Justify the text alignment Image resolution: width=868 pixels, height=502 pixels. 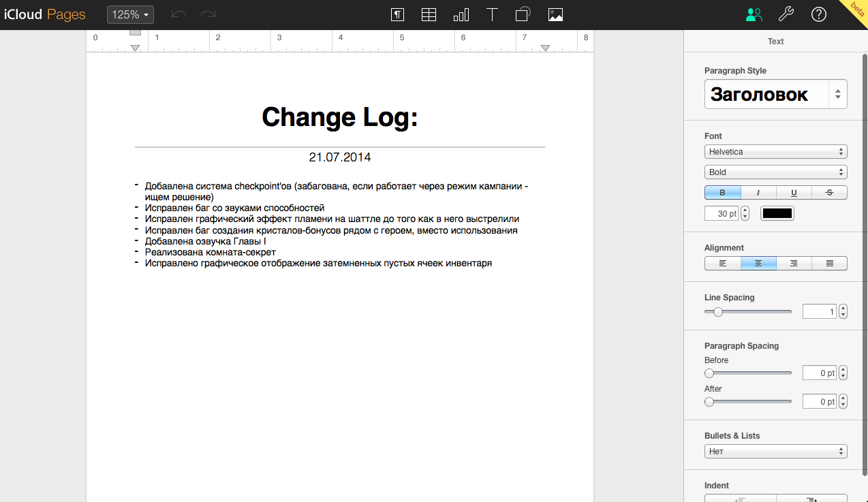click(x=829, y=263)
